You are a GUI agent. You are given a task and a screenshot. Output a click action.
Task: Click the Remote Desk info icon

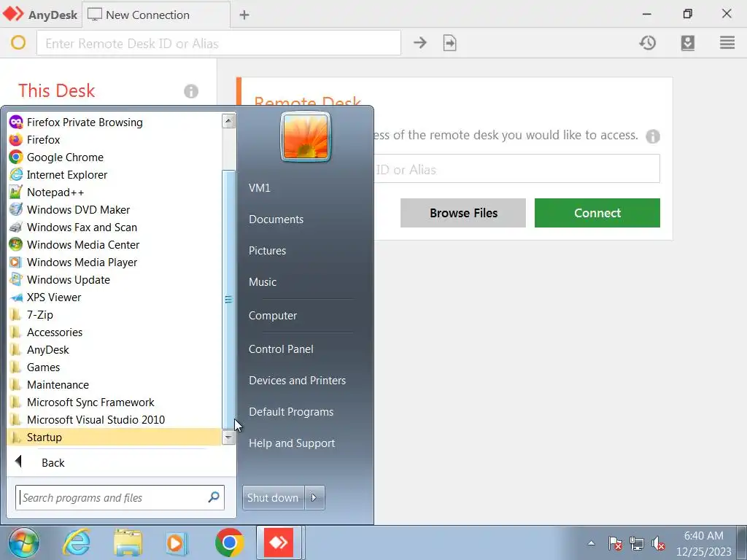tap(653, 136)
